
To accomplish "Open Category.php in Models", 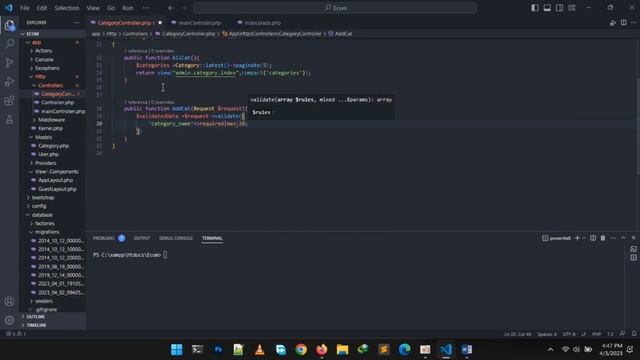I will click(x=53, y=146).
